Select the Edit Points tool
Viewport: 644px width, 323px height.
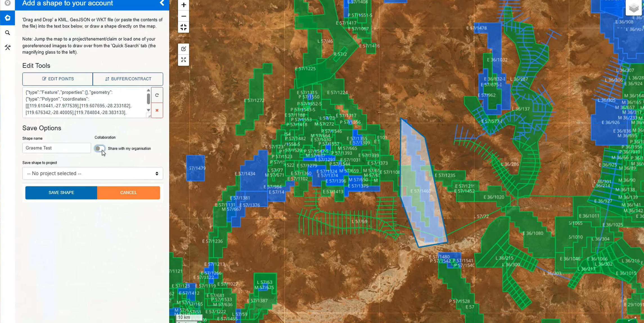coord(58,79)
